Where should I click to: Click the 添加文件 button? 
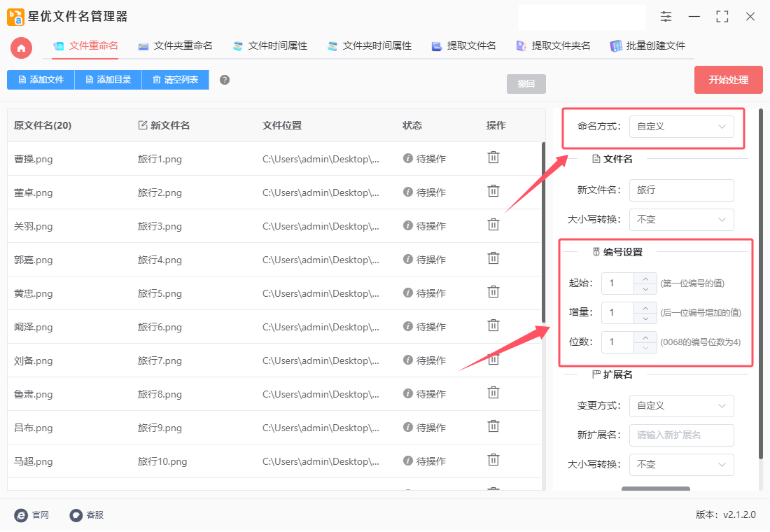41,80
